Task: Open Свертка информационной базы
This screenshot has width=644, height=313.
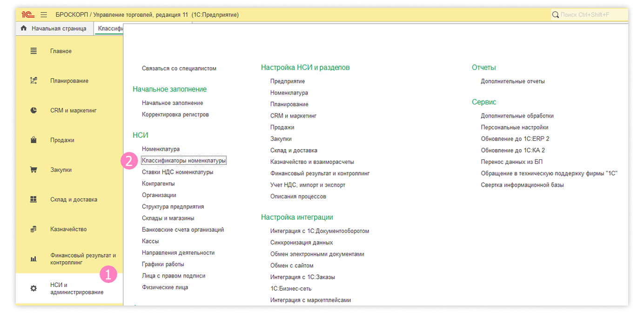Action: click(522, 185)
